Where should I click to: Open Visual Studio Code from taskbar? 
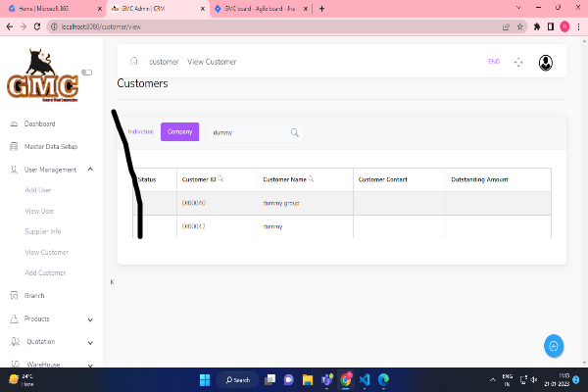[x=365, y=379]
